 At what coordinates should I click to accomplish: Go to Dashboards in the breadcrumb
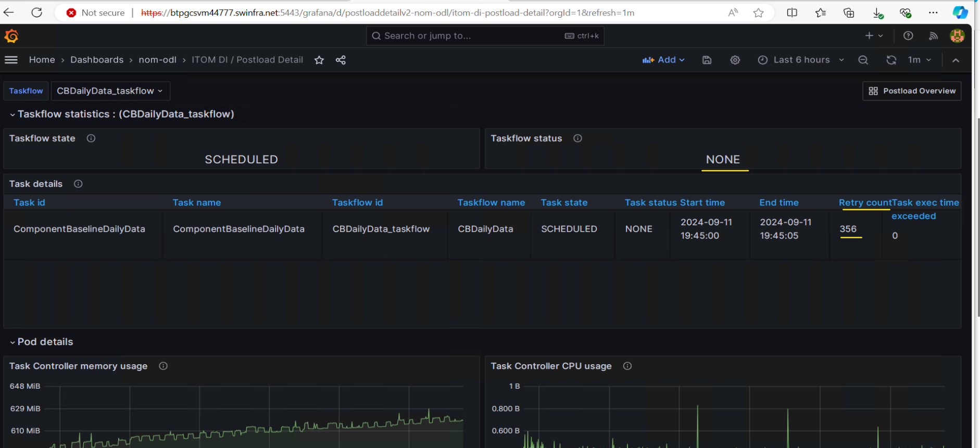click(x=97, y=60)
